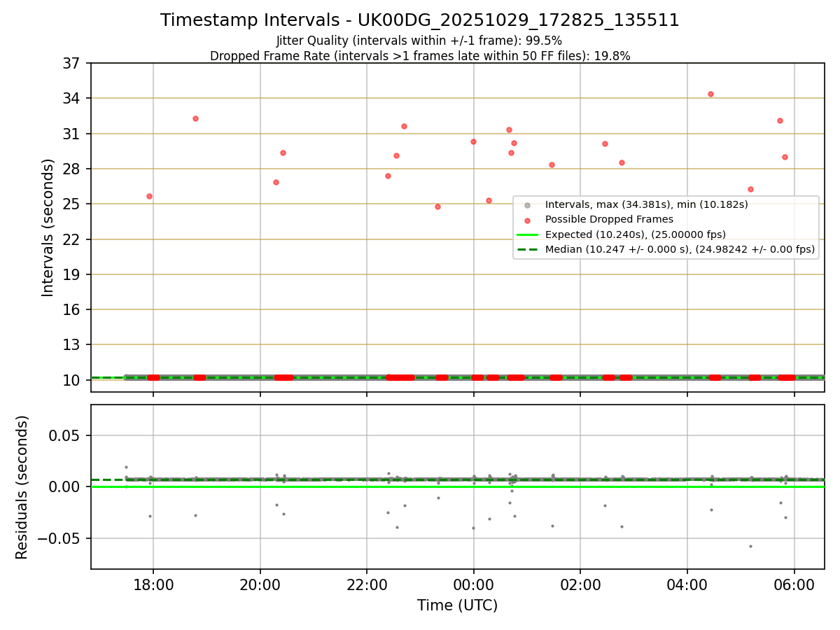Click the x-axis tick label "18:00"
This screenshot has height=630, width=840.
pyautogui.click(x=153, y=584)
